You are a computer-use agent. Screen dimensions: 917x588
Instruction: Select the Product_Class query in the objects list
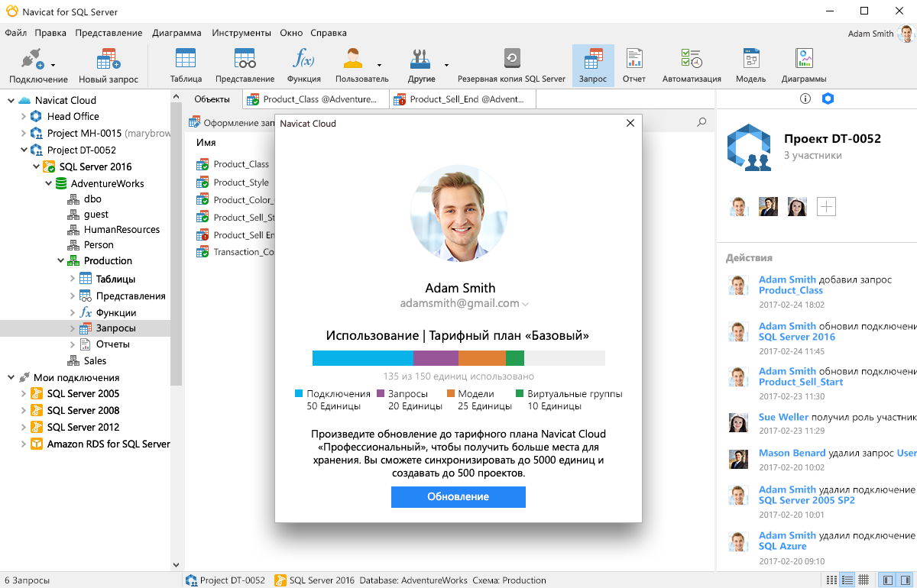click(x=233, y=164)
